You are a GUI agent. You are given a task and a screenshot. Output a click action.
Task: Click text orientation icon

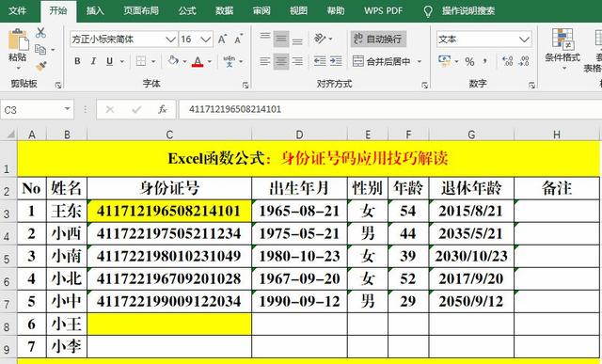(x=320, y=39)
